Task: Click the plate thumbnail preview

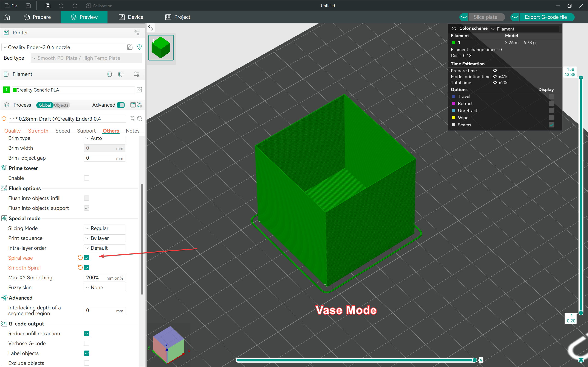Action: [162, 47]
